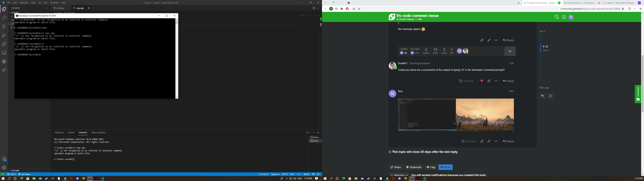Switch to the PROBLEMS panel tab
This screenshot has height=181, width=644.
(x=59, y=133)
